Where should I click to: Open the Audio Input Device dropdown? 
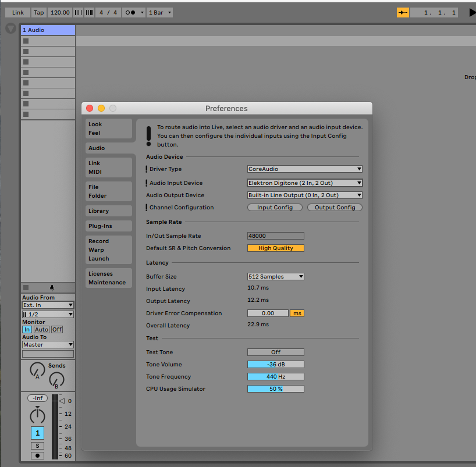pyautogui.click(x=304, y=183)
